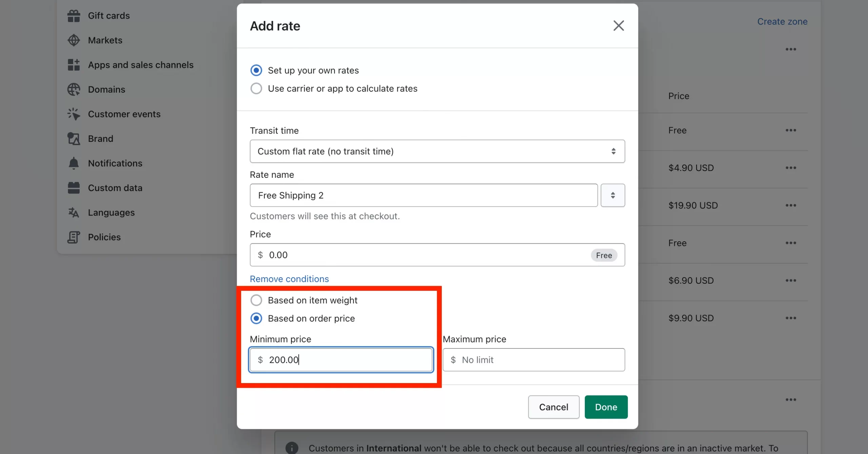868x454 pixels.
Task: Click the Rate name stepper arrow
Action: 613,195
